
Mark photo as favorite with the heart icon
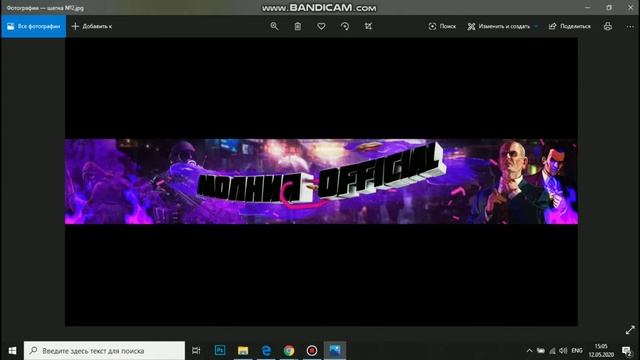click(x=321, y=26)
